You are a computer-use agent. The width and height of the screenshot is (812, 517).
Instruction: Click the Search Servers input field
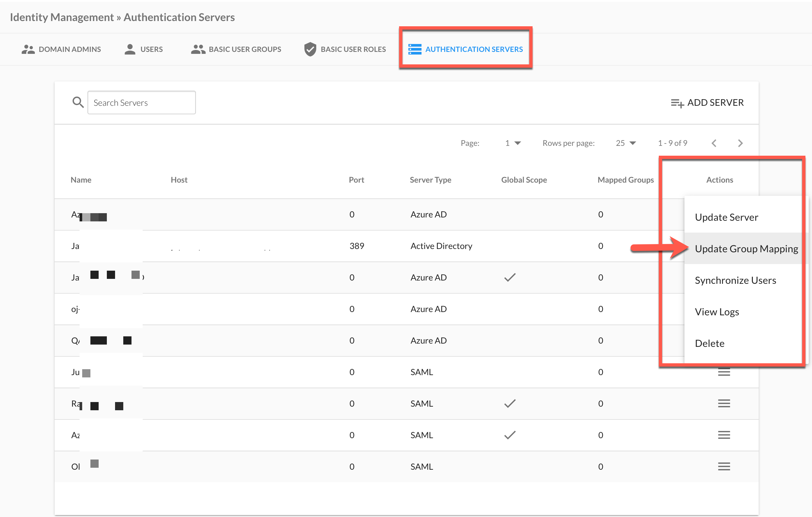142,102
